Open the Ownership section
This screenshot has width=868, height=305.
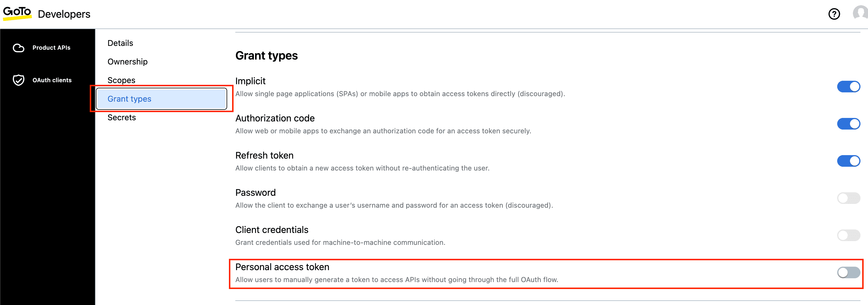coord(127,62)
